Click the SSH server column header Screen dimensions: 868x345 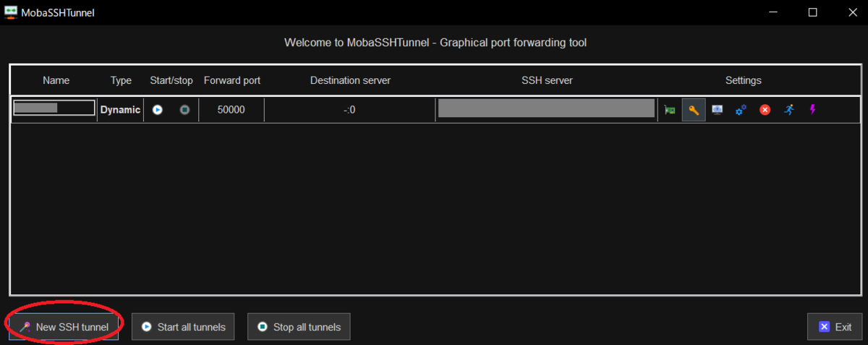[x=547, y=80]
